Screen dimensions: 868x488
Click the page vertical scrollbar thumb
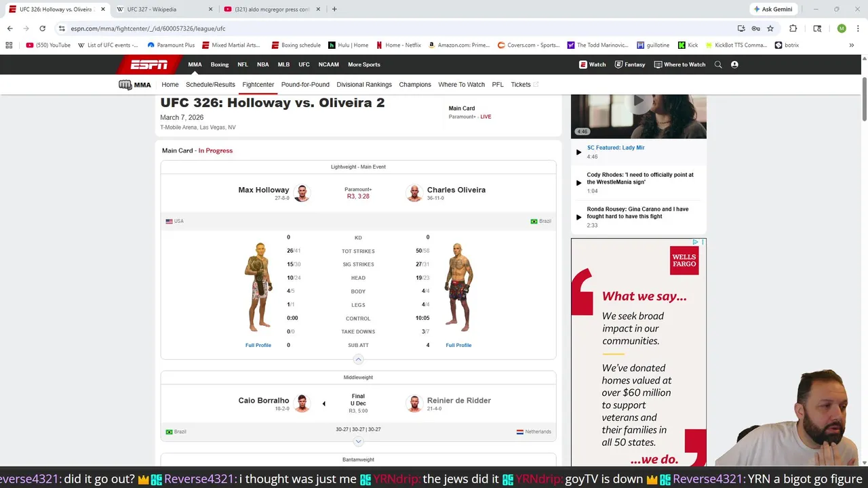pyautogui.click(x=864, y=100)
